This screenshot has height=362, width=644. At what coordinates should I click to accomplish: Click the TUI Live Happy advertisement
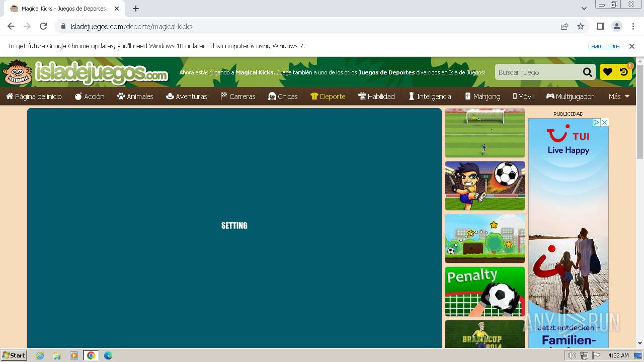tap(569, 233)
